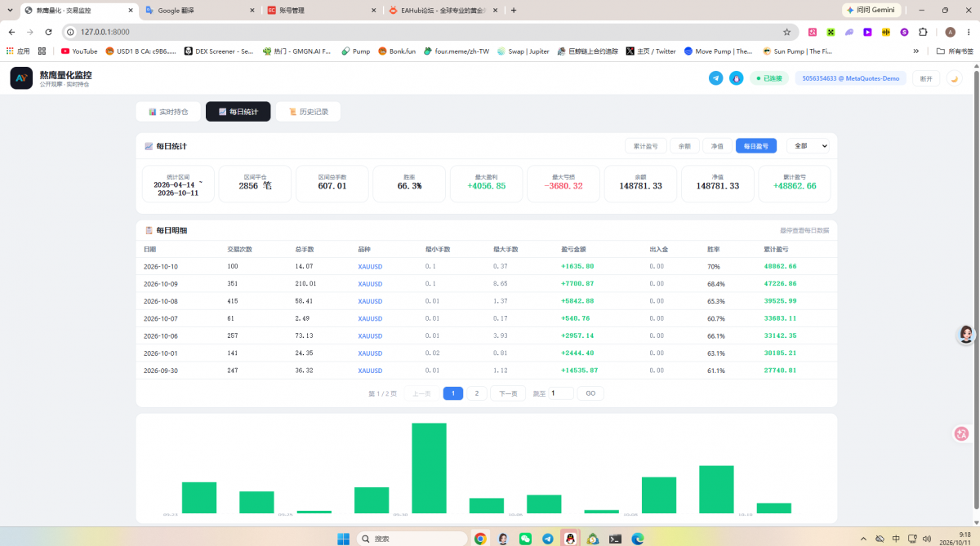Open the green extension icon in toolbar
980x546 pixels.
[831, 32]
